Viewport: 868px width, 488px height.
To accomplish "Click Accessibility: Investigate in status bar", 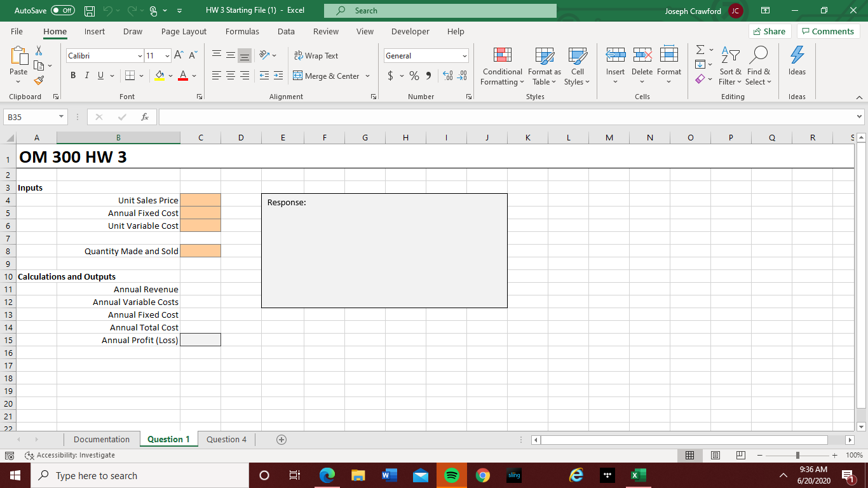I will pyautogui.click(x=70, y=455).
